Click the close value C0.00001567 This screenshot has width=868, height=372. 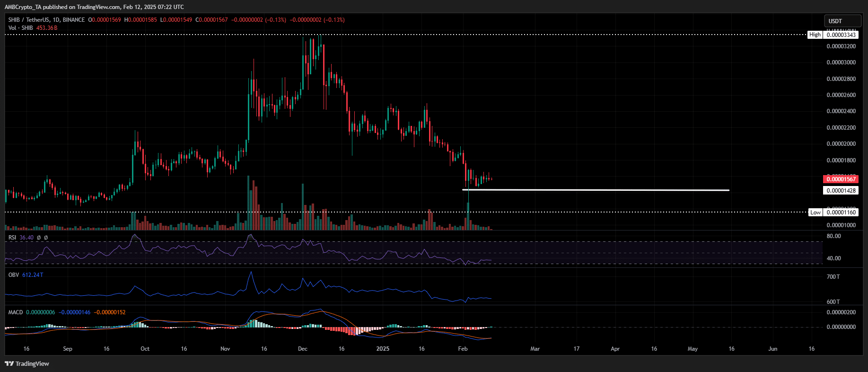211,20
